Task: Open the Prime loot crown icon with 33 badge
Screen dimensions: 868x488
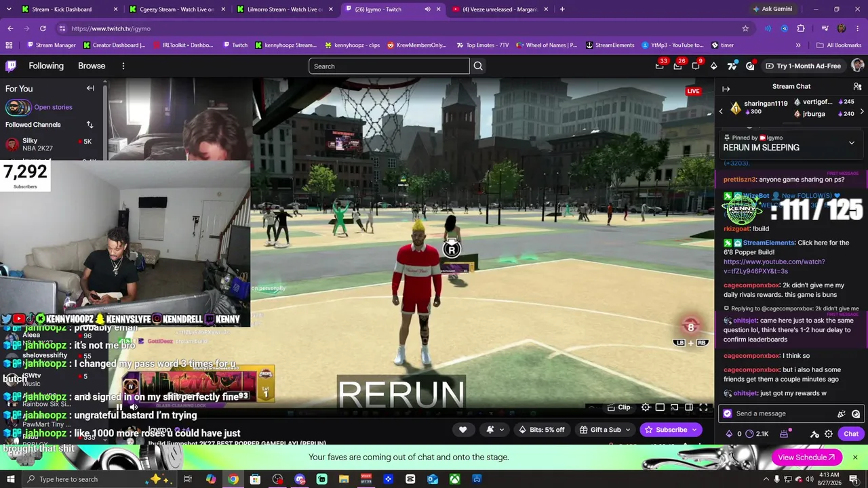Action: tap(659, 66)
